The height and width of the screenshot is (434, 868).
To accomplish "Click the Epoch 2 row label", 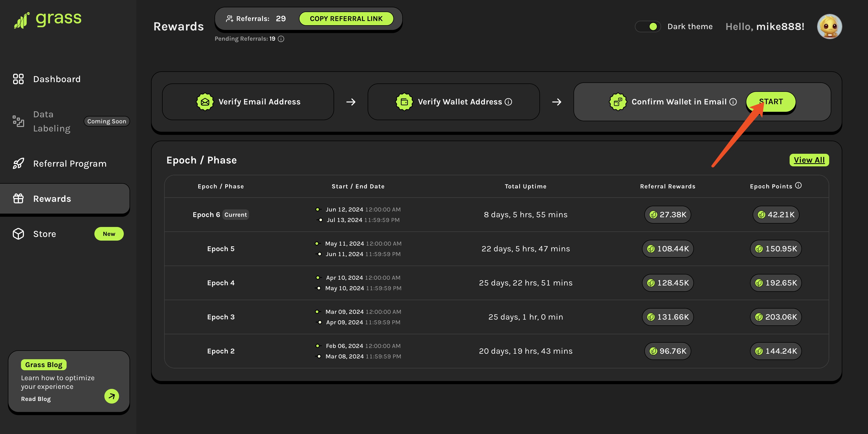I will [221, 351].
